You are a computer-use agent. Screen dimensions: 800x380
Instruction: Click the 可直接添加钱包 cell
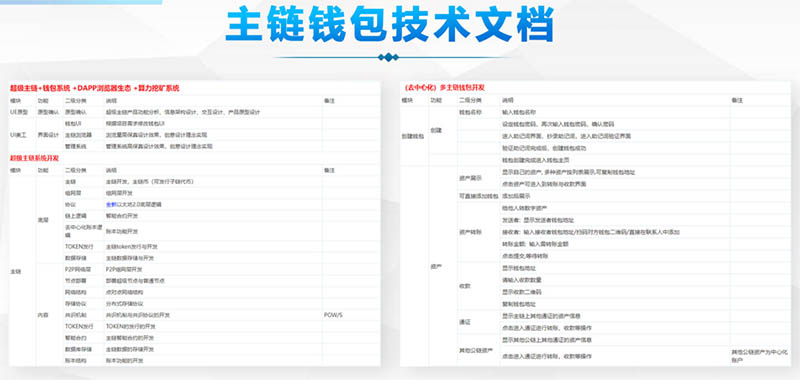point(478,195)
